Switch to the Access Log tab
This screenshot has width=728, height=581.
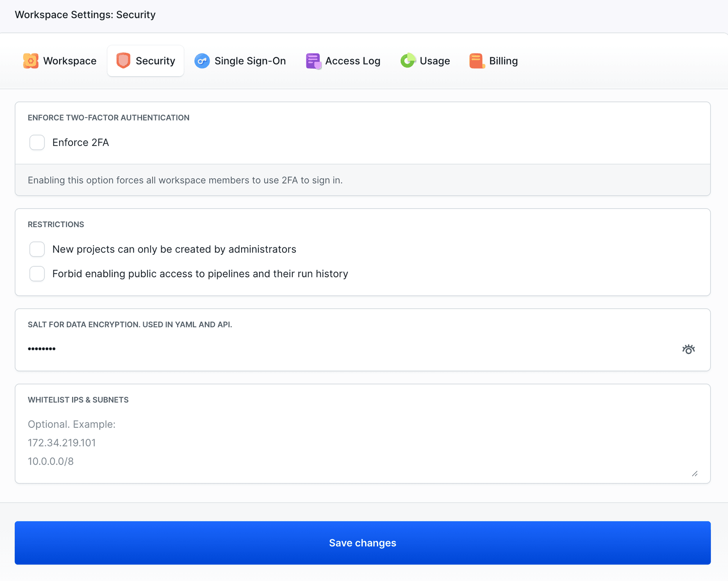(353, 61)
